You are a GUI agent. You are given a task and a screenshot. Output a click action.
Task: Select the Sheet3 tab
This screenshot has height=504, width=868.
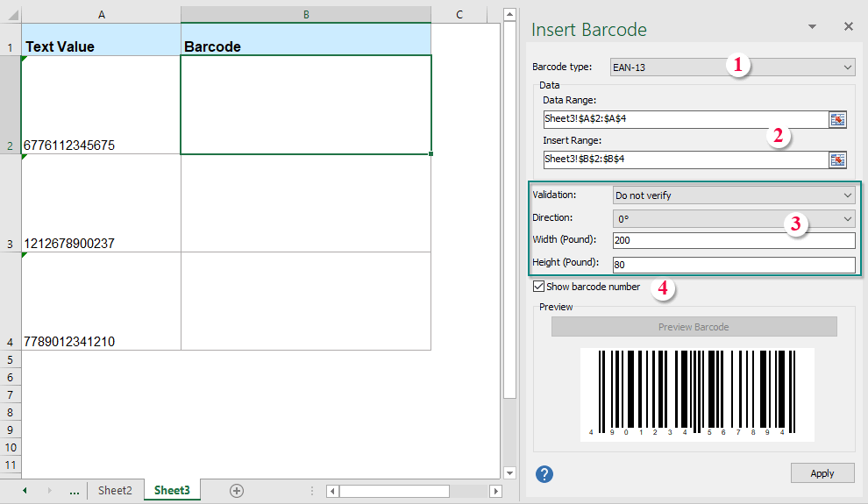172,491
